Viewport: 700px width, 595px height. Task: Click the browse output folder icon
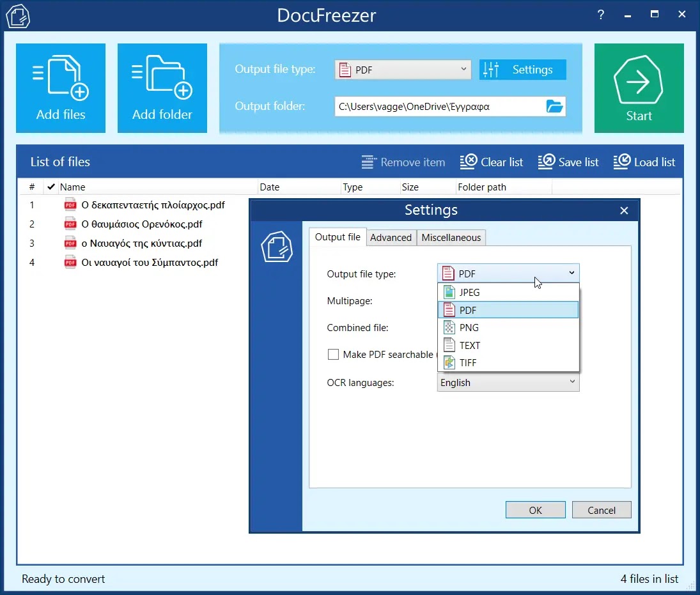[554, 106]
